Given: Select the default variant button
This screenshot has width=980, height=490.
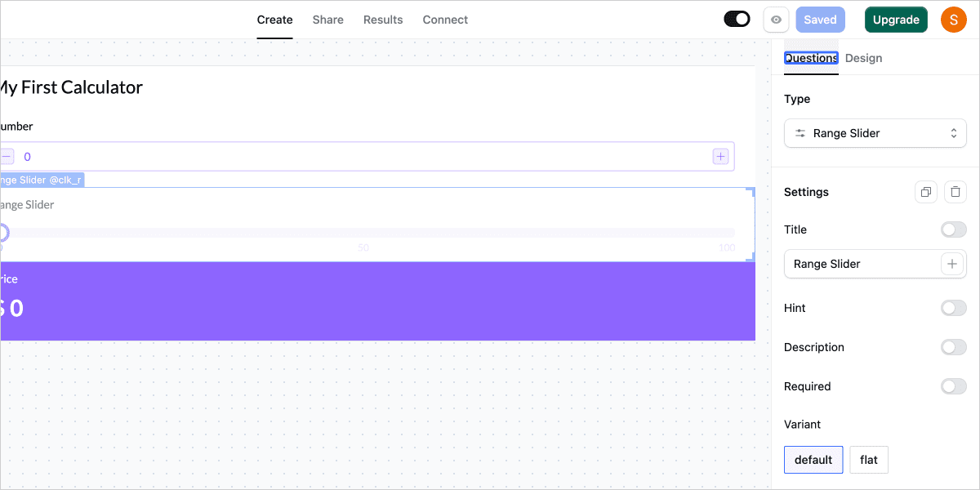Looking at the screenshot, I should pyautogui.click(x=813, y=460).
